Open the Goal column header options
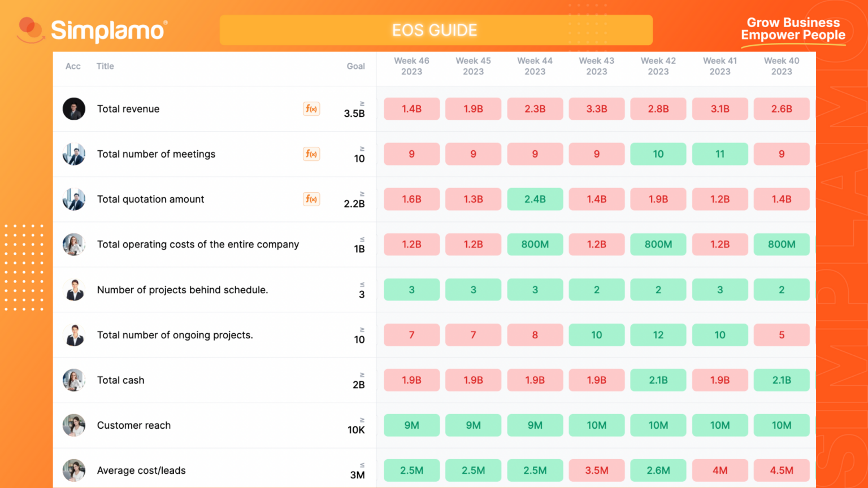 pyautogui.click(x=356, y=66)
